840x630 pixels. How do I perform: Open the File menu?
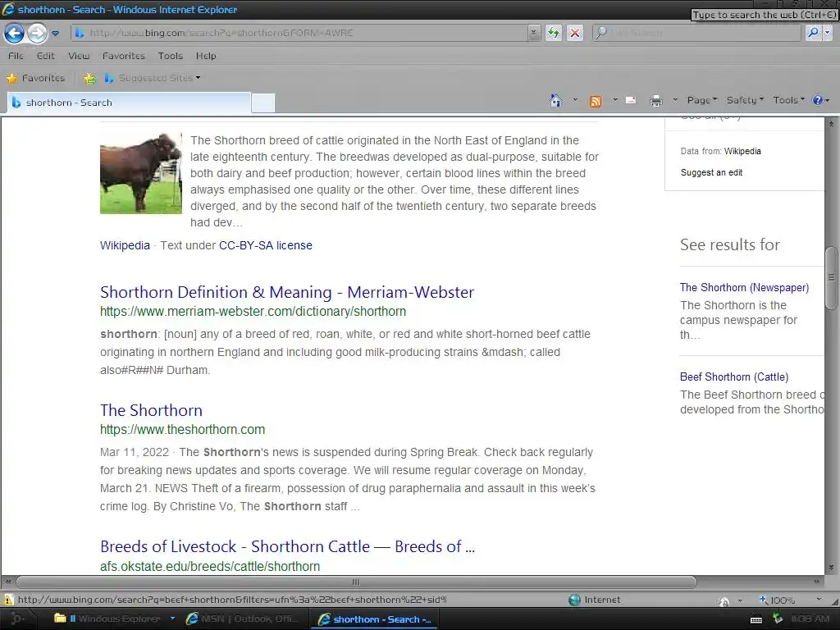coord(16,56)
